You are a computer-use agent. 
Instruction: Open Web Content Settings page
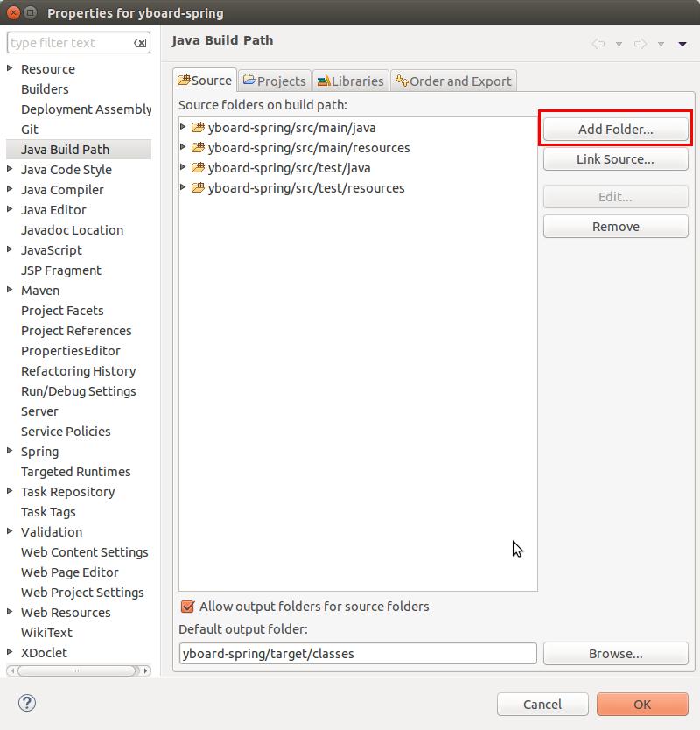coord(85,552)
